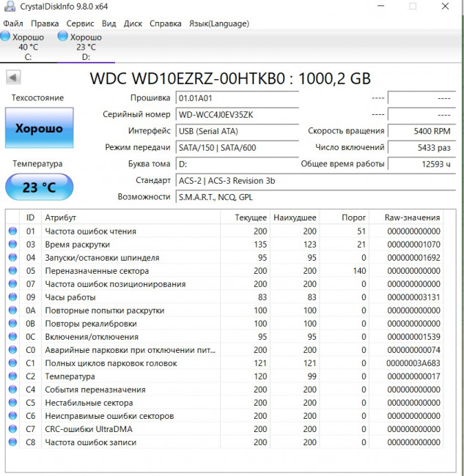Screen dimensions: 464x476
Task: Open the Сервис menu
Action: [80, 23]
